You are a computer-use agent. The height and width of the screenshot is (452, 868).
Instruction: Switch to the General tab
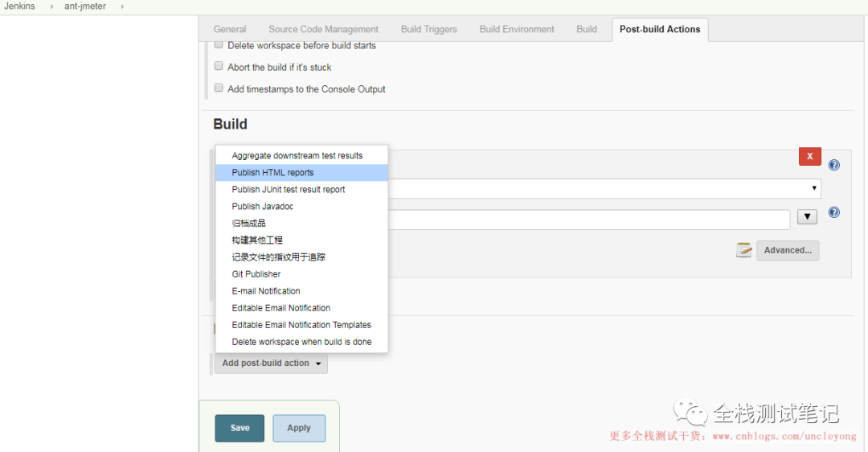(230, 30)
